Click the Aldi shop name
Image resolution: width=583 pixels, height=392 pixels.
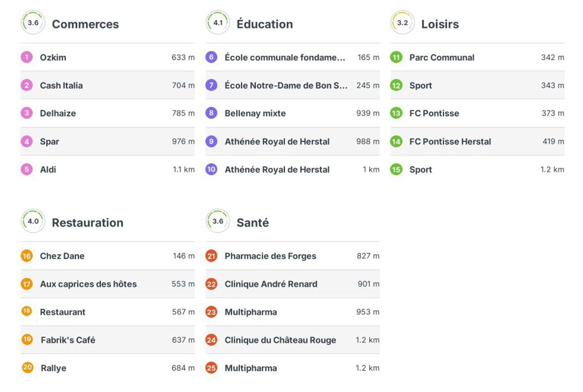click(48, 170)
